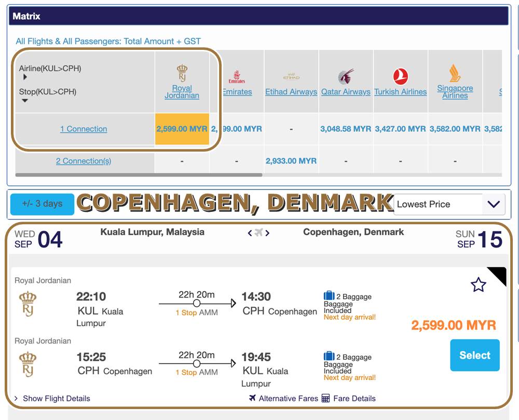Image resolution: width=519 pixels, height=420 pixels.
Task: Click the Royal Jordanian logo on the return flight
Action: (x=28, y=364)
